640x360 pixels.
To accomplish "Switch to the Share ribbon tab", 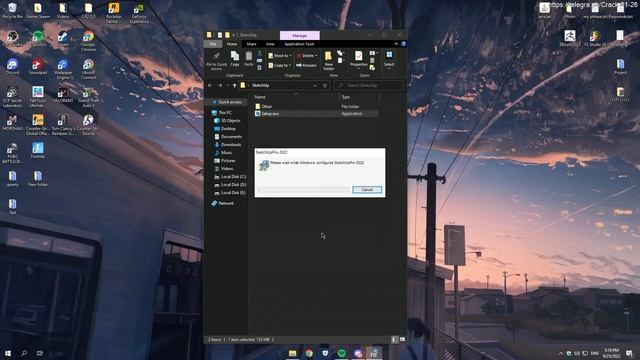I will [x=251, y=44].
